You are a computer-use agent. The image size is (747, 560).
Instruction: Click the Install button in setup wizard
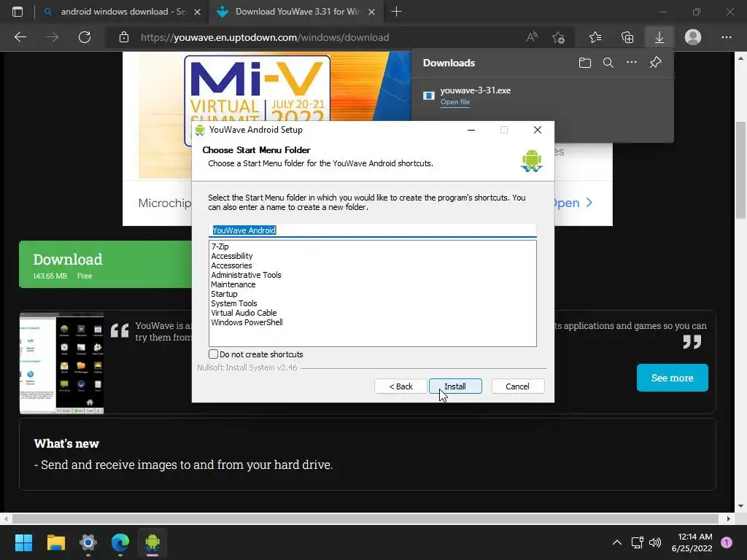coord(455,386)
